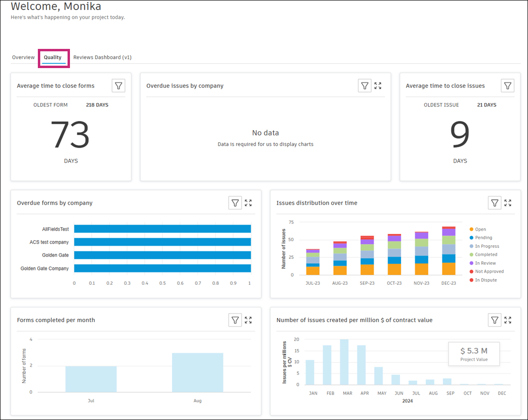Screen dimensions: 528x420
Task: Click the Forms completed per month title
Action: click(x=56, y=320)
